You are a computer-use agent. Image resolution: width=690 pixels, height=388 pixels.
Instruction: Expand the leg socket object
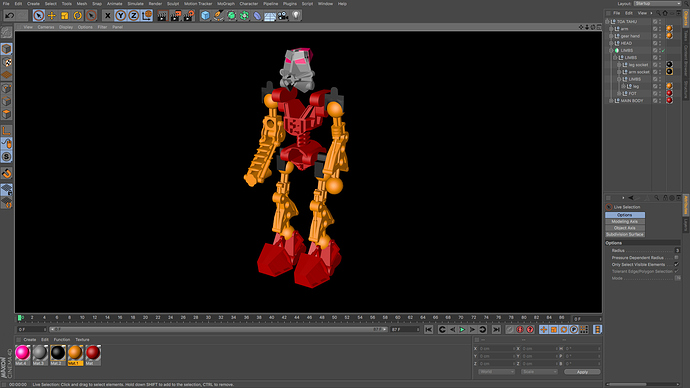pyautogui.click(x=619, y=65)
